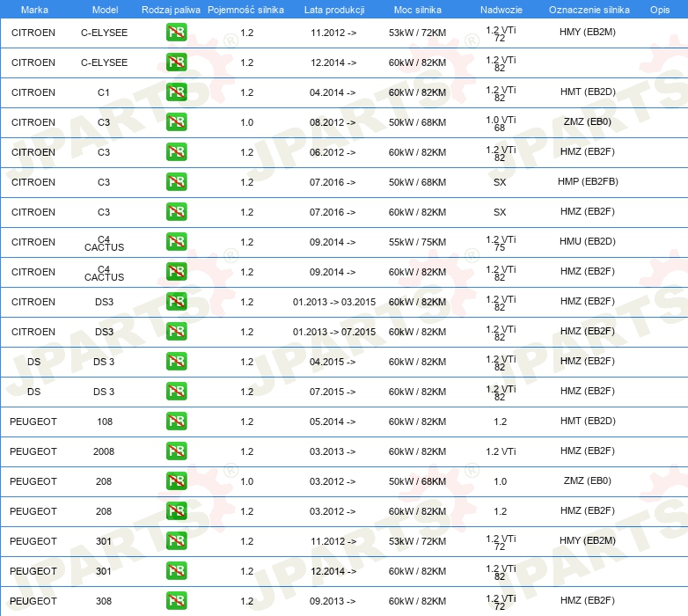Click fuel icon in DS 3 04.2015 row
The width and height of the screenshot is (688, 616).
coord(176,361)
